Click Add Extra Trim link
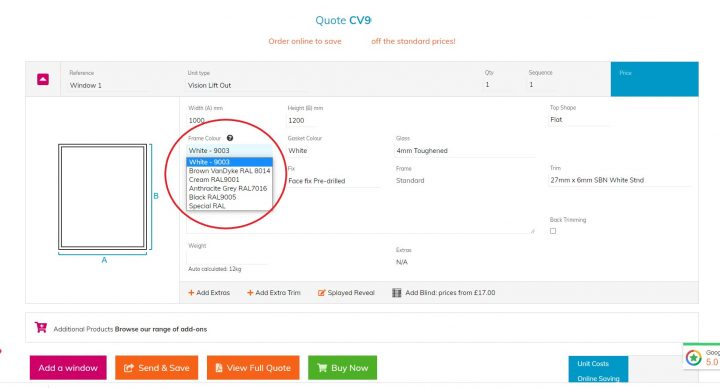Viewport: 720px width, 388px height. pos(274,292)
